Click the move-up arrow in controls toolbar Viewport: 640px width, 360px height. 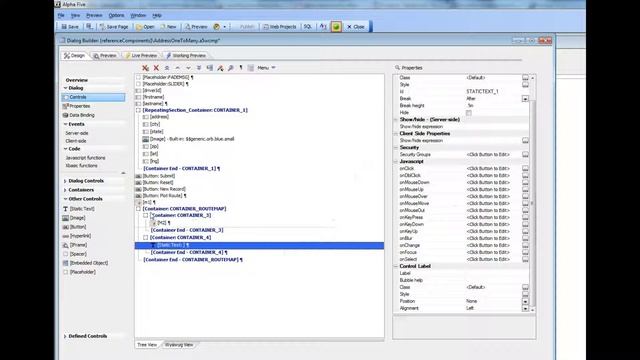click(x=178, y=68)
